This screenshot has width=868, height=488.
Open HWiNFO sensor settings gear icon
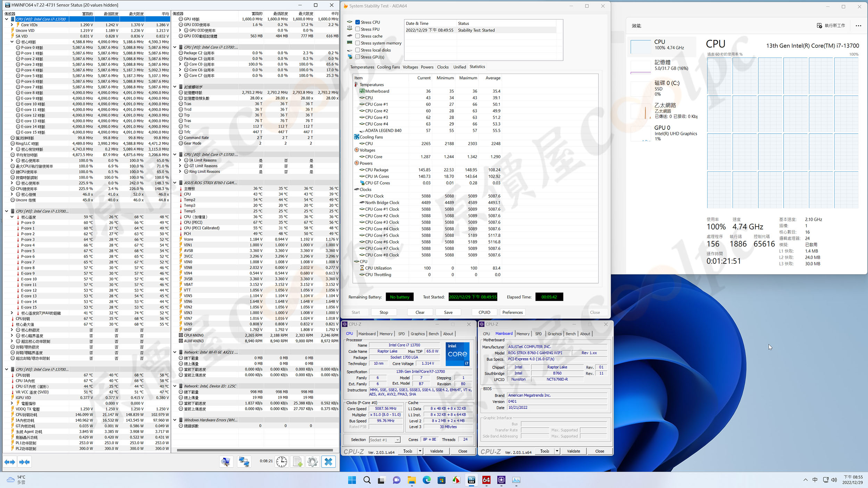312,462
